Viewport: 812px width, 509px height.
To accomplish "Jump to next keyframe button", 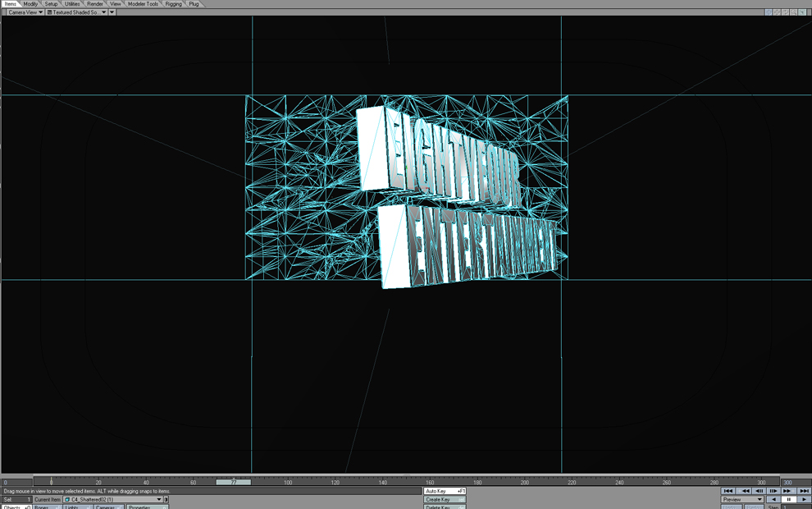I will (789, 491).
